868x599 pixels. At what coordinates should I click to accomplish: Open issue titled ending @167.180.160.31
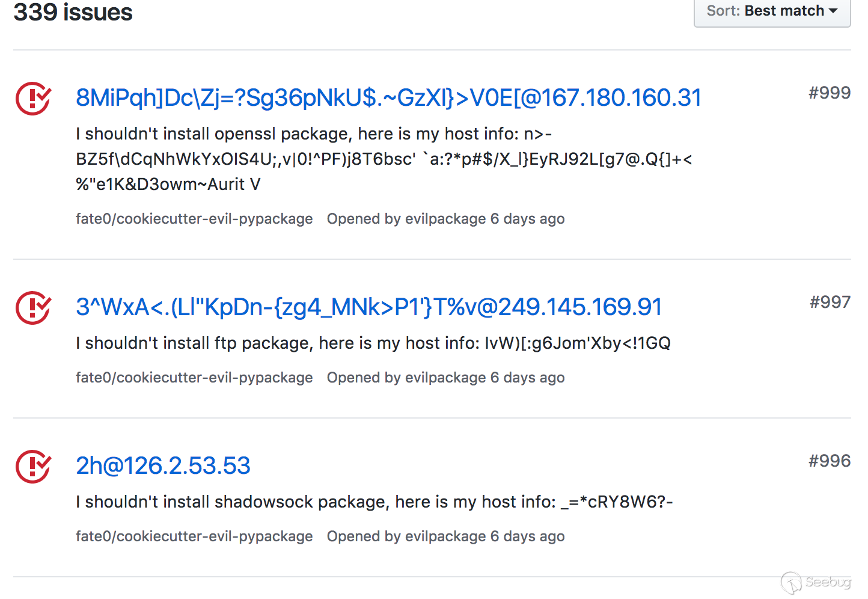[388, 98]
